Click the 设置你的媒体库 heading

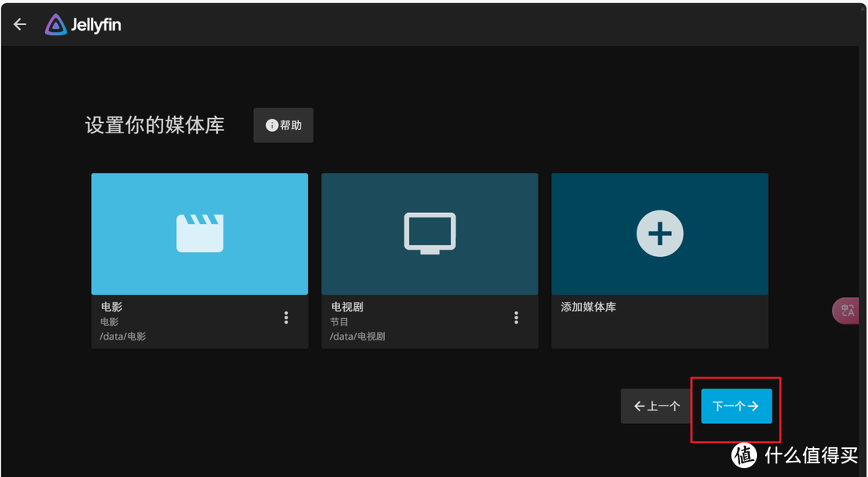pos(155,124)
